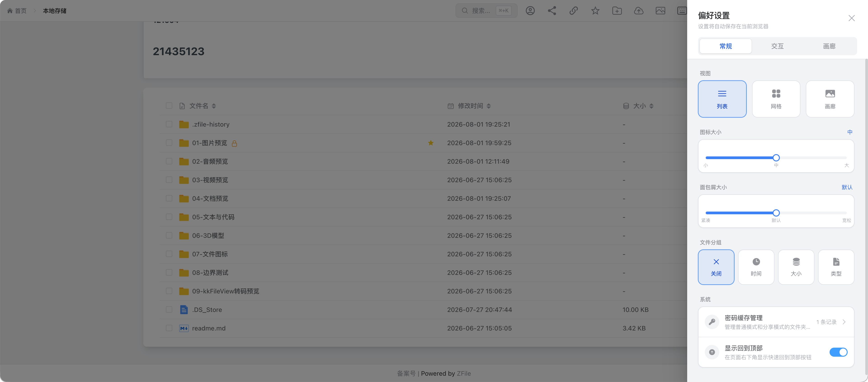Sort by 文件名 column arrows
Viewport: 868px width, 382px height.
tap(214, 106)
